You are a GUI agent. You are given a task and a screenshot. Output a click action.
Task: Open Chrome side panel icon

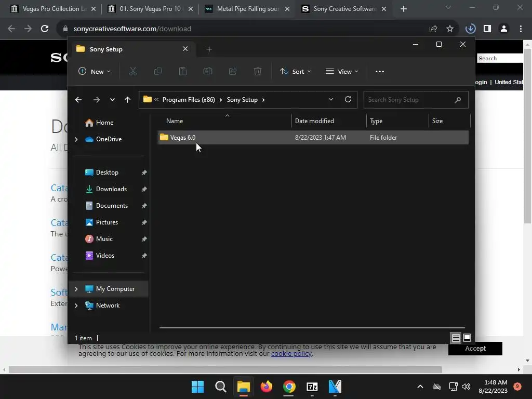(487, 29)
